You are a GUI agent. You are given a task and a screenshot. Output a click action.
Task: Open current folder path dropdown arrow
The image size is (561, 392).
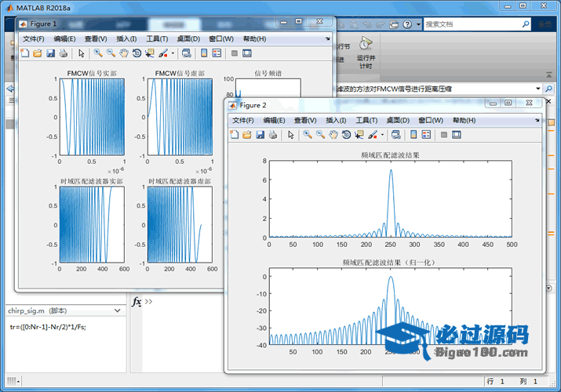point(538,89)
